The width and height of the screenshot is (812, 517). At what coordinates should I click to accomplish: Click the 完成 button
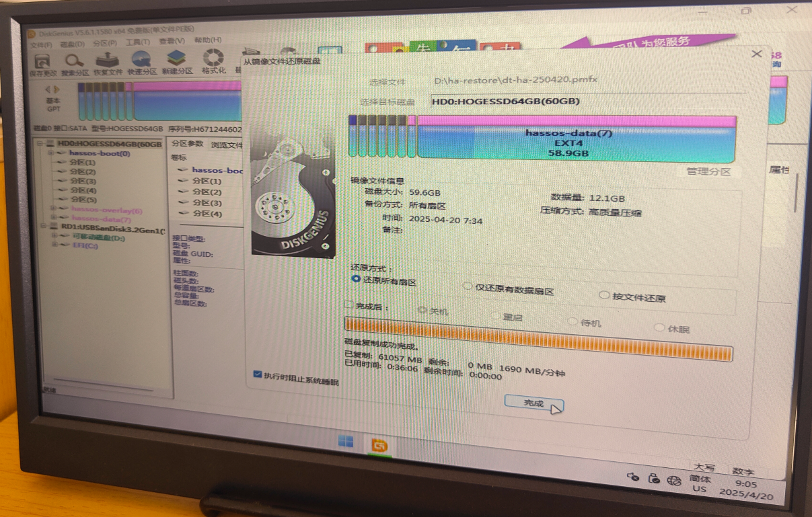[533, 403]
